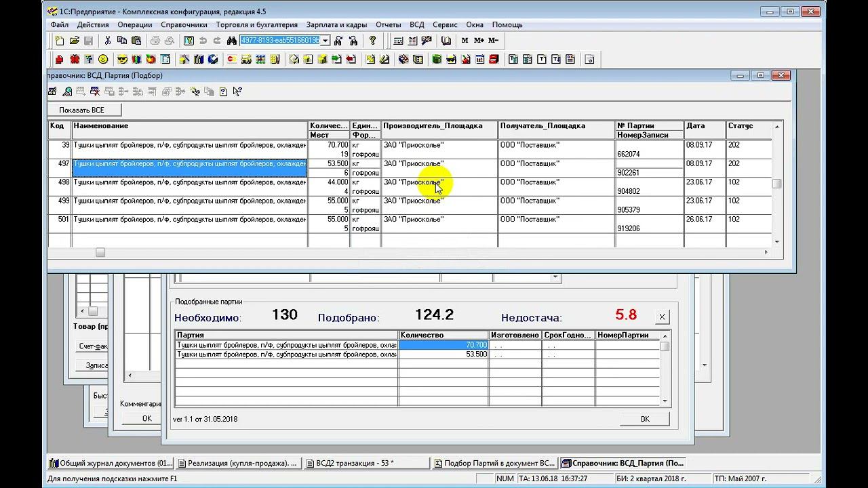Open the dropdown arrow in the Подбор Партий form
The image size is (868, 488).
pyautogui.click(x=555, y=277)
